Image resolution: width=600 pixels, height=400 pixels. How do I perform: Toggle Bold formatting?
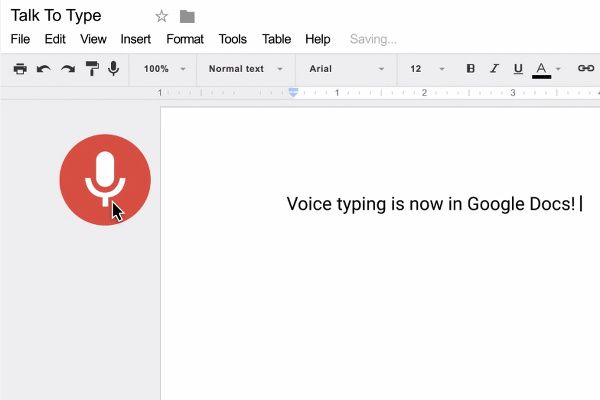click(471, 69)
